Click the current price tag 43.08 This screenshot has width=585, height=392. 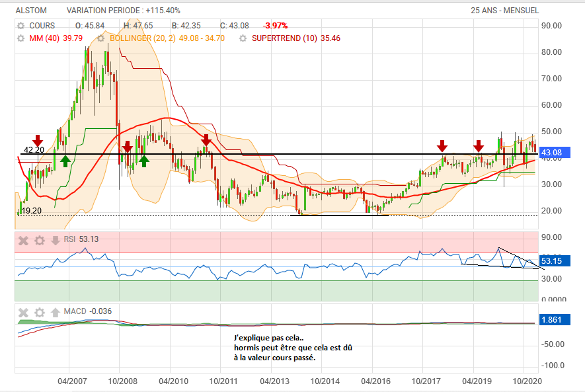pyautogui.click(x=555, y=152)
